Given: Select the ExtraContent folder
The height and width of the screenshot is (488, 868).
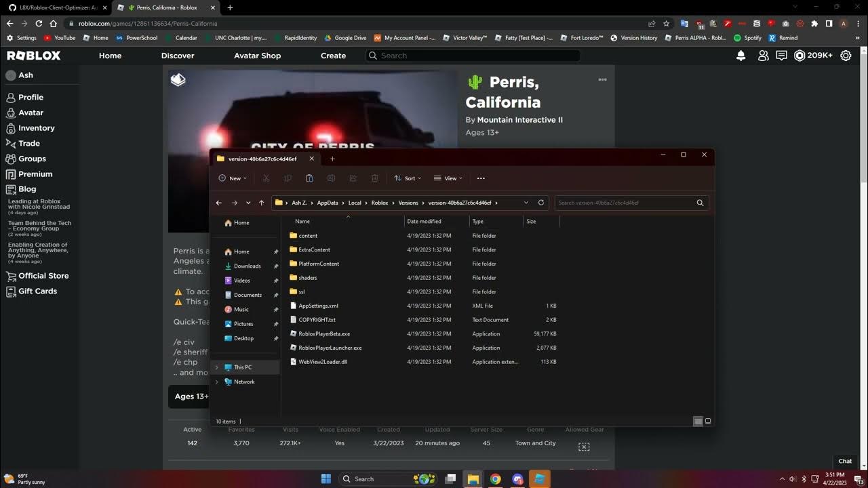Looking at the screenshot, I should [314, 249].
